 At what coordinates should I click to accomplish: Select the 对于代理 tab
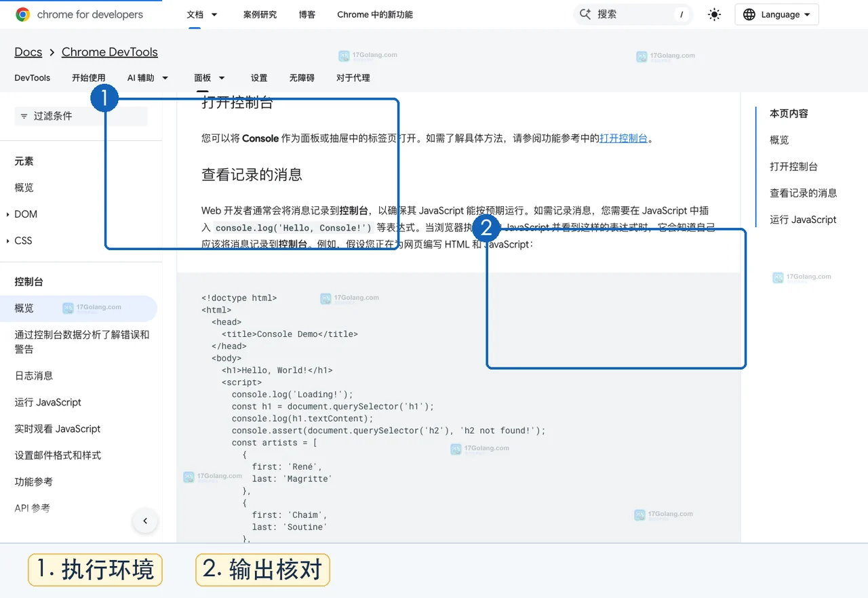(353, 78)
